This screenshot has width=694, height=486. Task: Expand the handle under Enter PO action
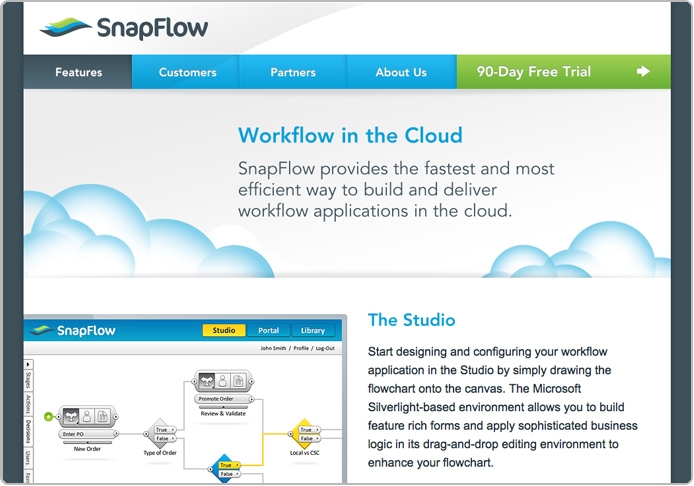(x=88, y=442)
